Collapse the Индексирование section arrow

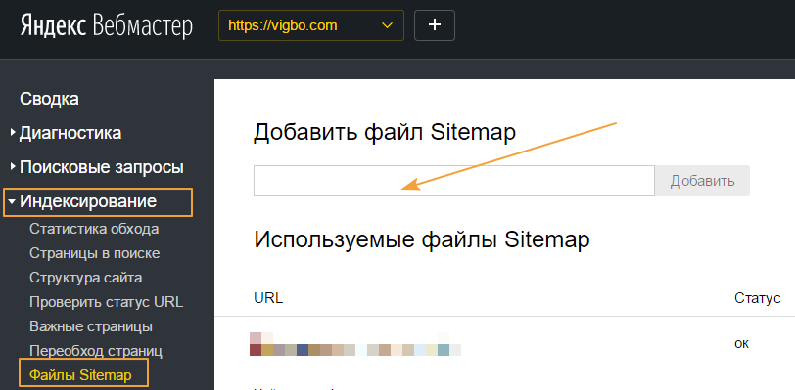tap(12, 202)
